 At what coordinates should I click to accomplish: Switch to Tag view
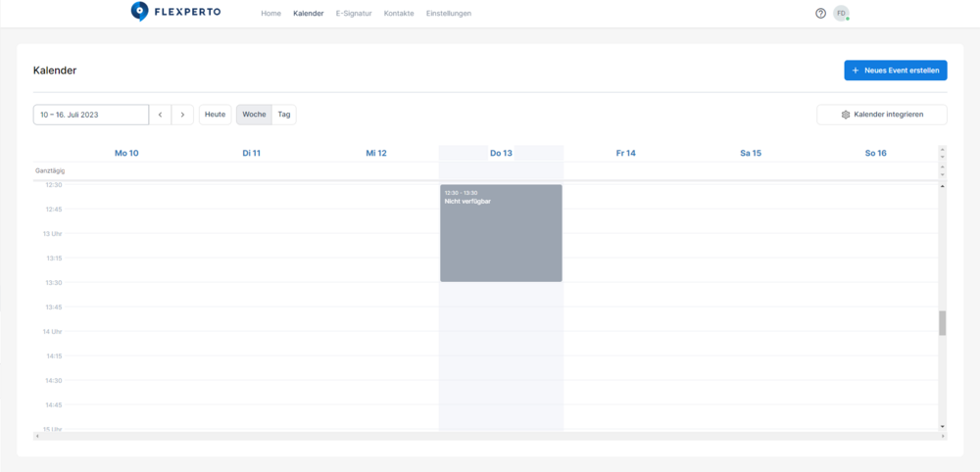coord(284,115)
